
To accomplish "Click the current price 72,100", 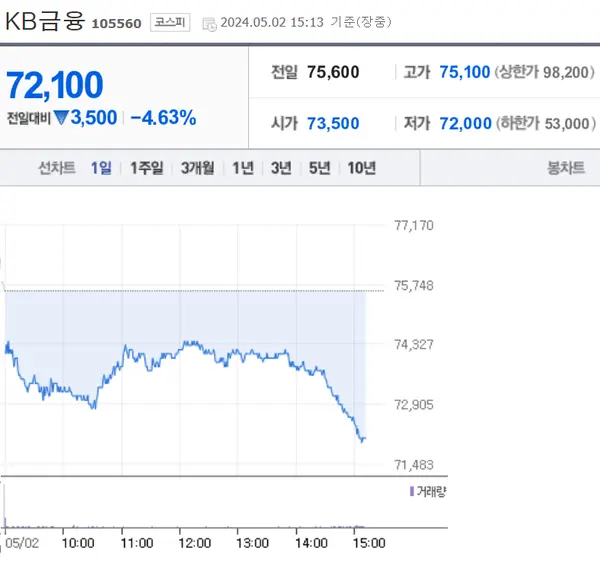I will [x=56, y=86].
